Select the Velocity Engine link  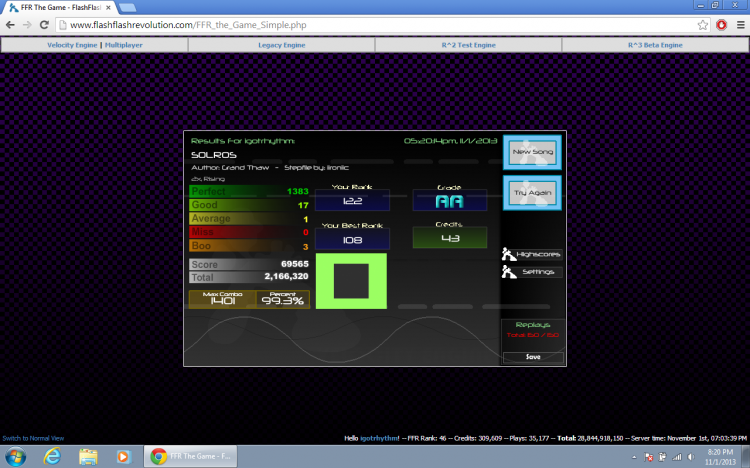[72, 45]
